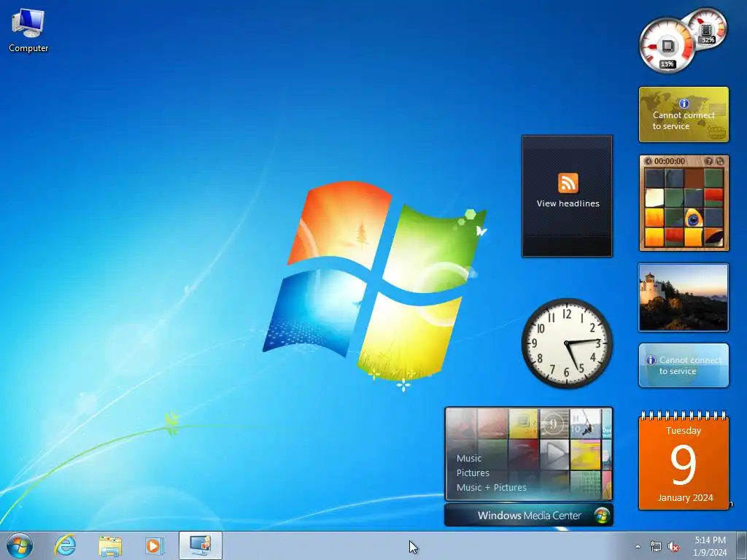The width and height of the screenshot is (747, 560).
Task: Click the memory dial showing 32%
Action: (708, 28)
